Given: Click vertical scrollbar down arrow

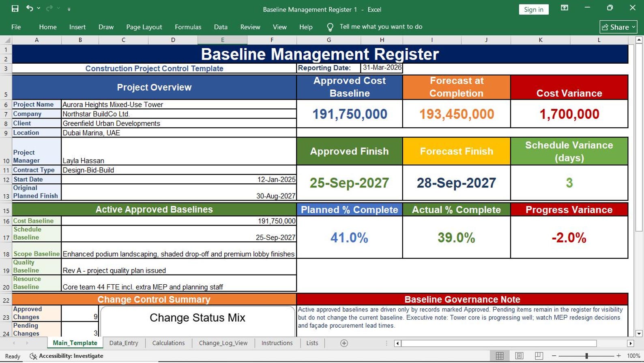Looking at the screenshot, I should [639, 334].
